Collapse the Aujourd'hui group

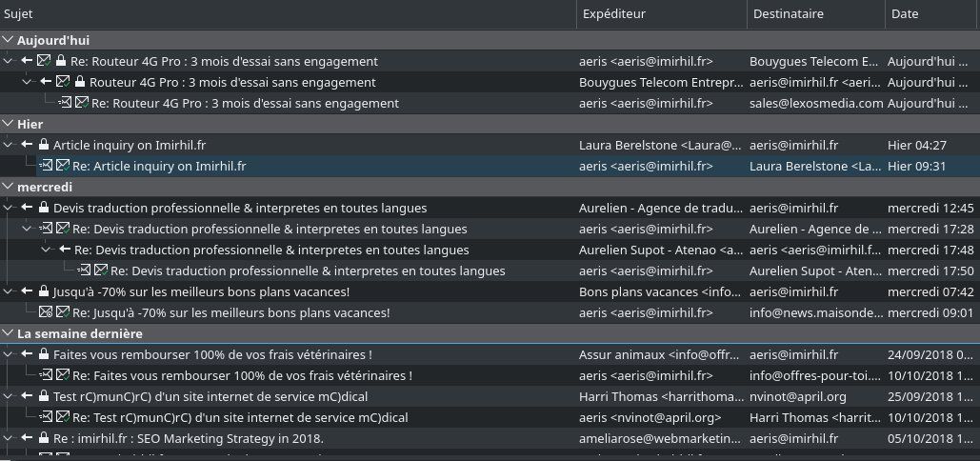click(8, 40)
